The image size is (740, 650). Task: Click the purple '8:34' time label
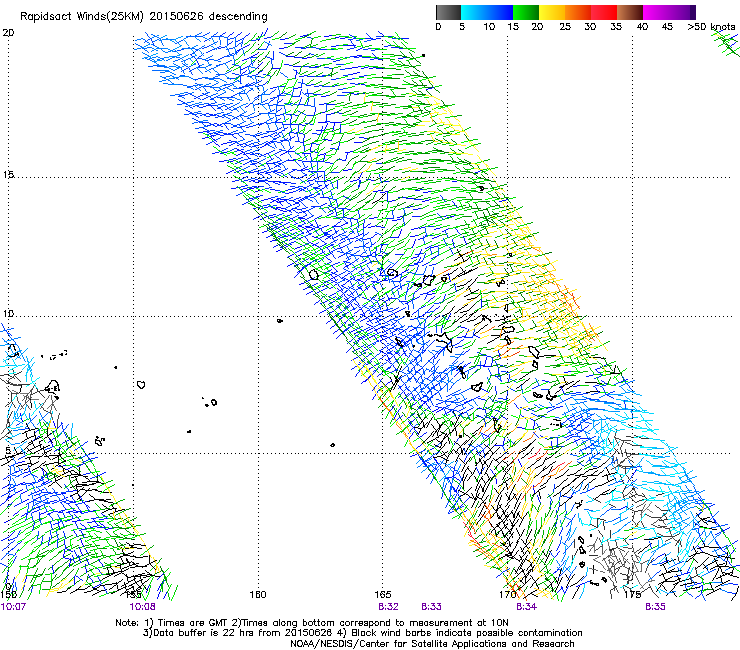(526, 607)
